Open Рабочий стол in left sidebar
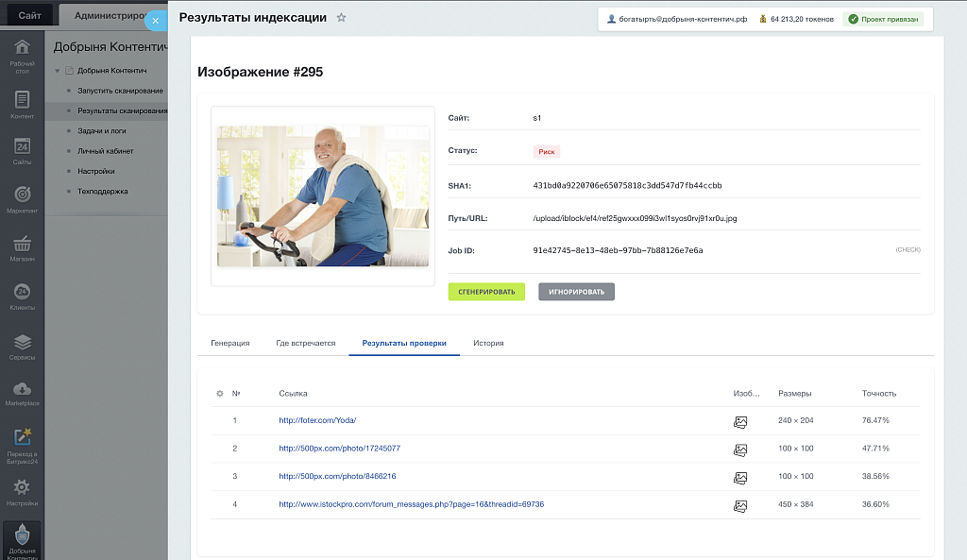The height and width of the screenshot is (560, 967). point(23,54)
